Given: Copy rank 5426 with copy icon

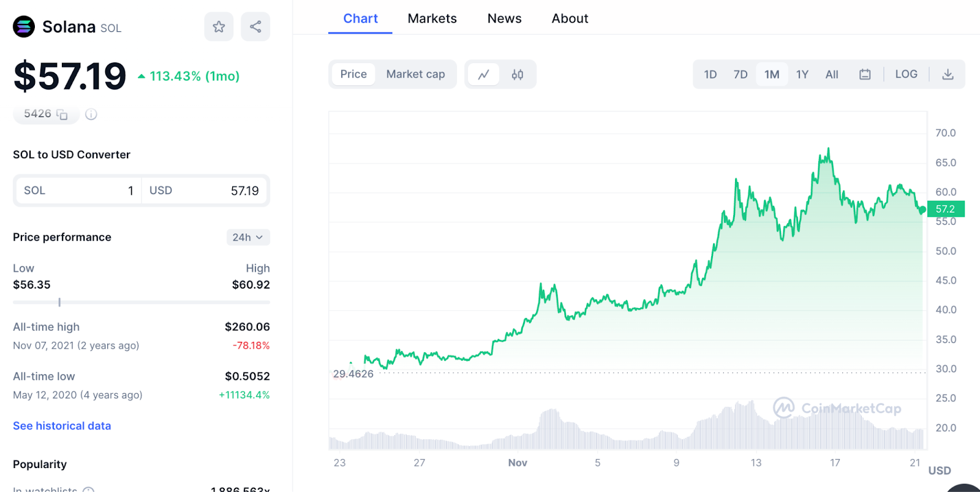Looking at the screenshot, I should click(x=62, y=115).
